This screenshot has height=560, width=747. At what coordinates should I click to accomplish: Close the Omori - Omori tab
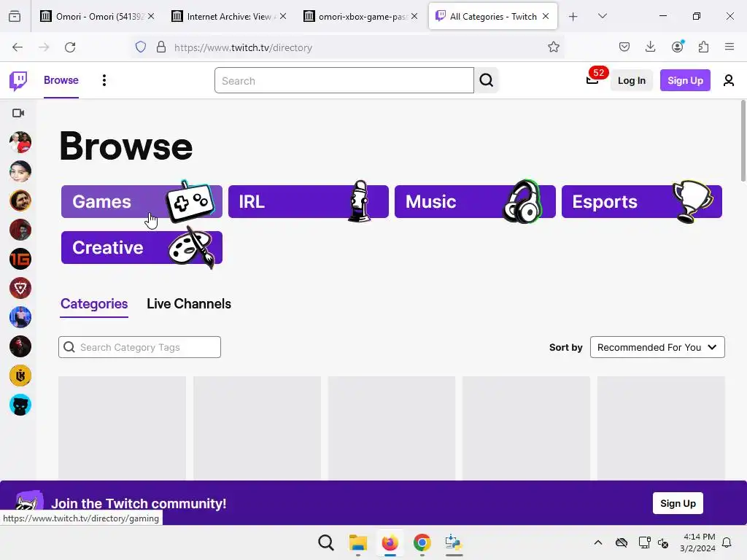[x=151, y=16]
